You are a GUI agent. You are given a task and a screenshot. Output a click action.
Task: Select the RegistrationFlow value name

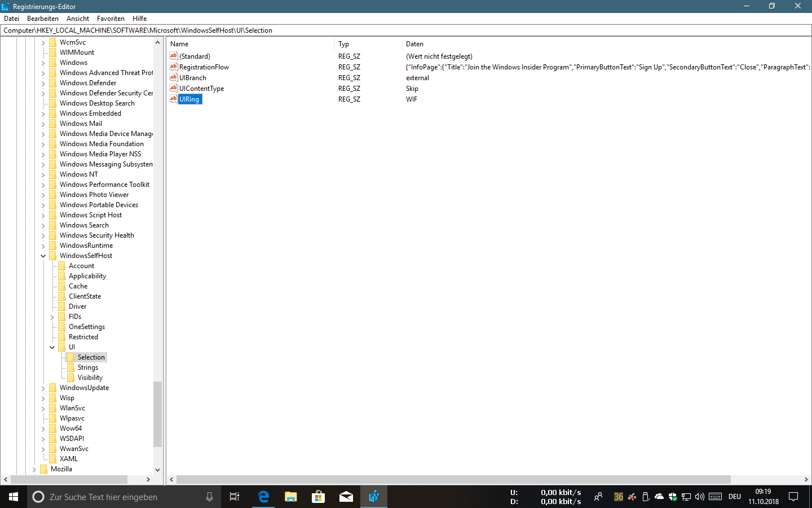[204, 67]
